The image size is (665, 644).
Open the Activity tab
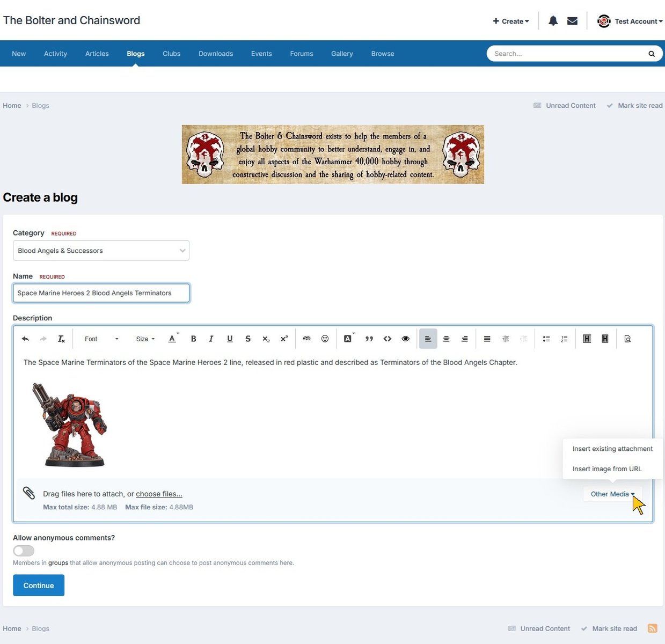click(x=55, y=54)
